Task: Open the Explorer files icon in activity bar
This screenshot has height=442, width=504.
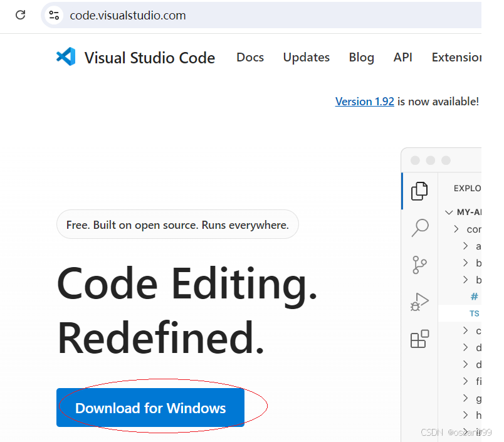Action: pos(419,191)
